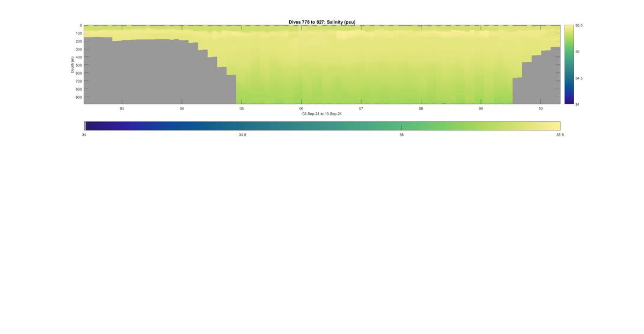Pick the '34.5' label on the vertical colorbar

(x=579, y=78)
